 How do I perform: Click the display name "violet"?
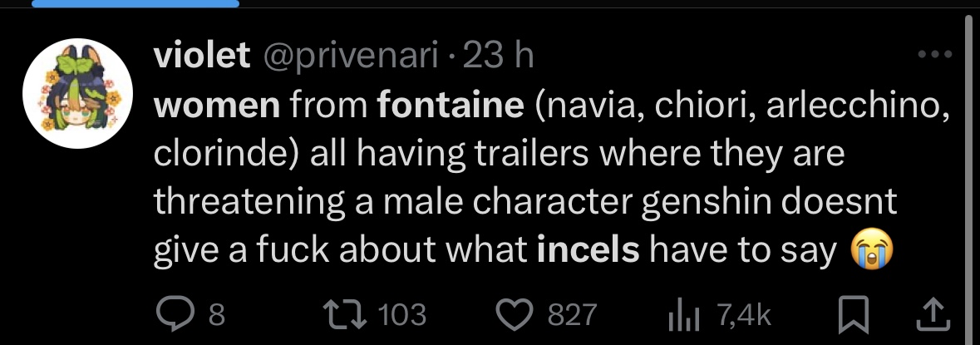pyautogui.click(x=202, y=56)
